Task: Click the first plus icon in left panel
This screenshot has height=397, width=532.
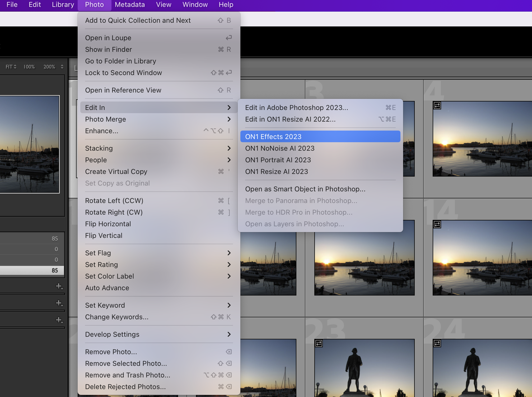Action: pyautogui.click(x=59, y=286)
